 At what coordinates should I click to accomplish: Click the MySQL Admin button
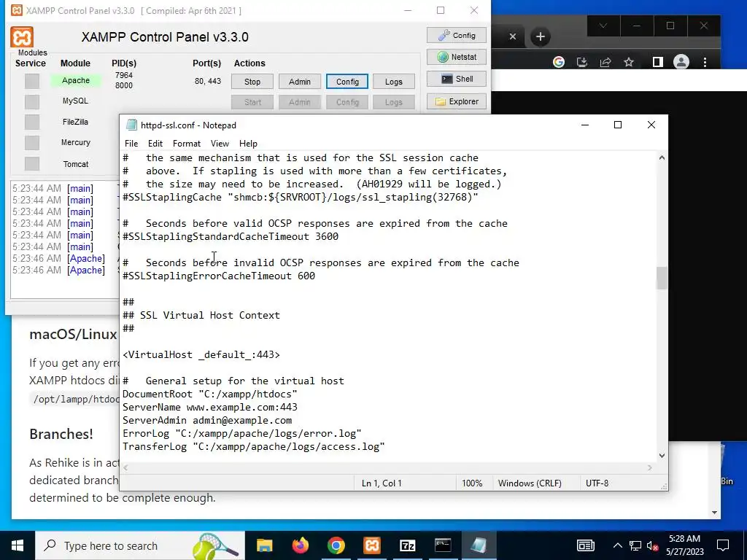tap(299, 102)
